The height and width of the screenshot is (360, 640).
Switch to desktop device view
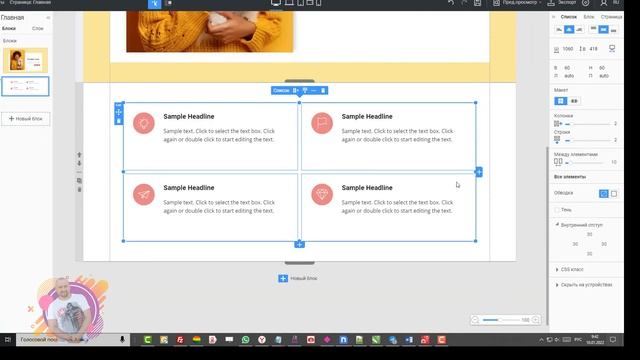pos(276,3)
